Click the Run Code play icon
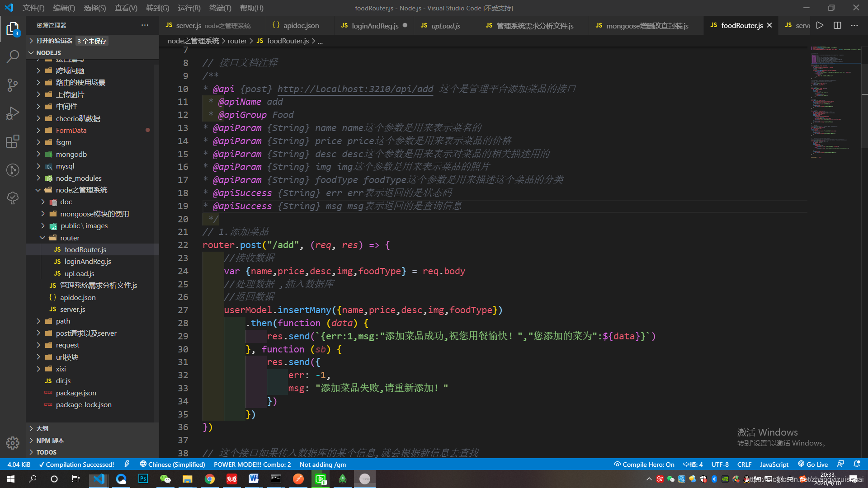The image size is (868, 488). click(x=820, y=25)
